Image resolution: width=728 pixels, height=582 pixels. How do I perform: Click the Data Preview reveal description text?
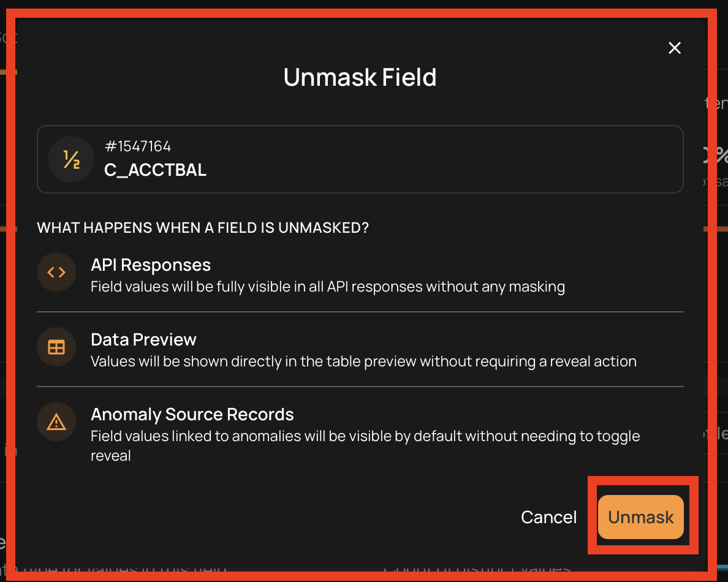(x=363, y=361)
